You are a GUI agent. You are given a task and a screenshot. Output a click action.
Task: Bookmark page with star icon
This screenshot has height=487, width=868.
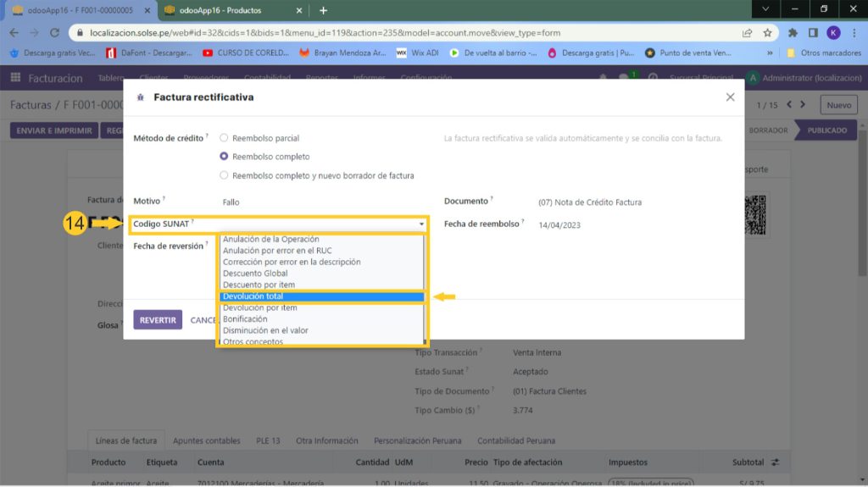click(767, 33)
